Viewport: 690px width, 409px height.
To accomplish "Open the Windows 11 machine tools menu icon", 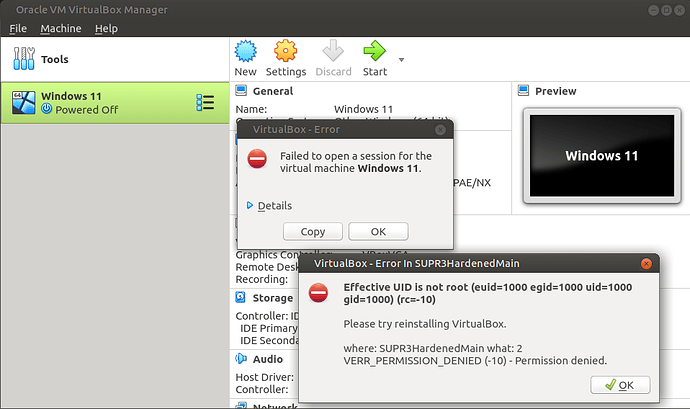I will [205, 103].
